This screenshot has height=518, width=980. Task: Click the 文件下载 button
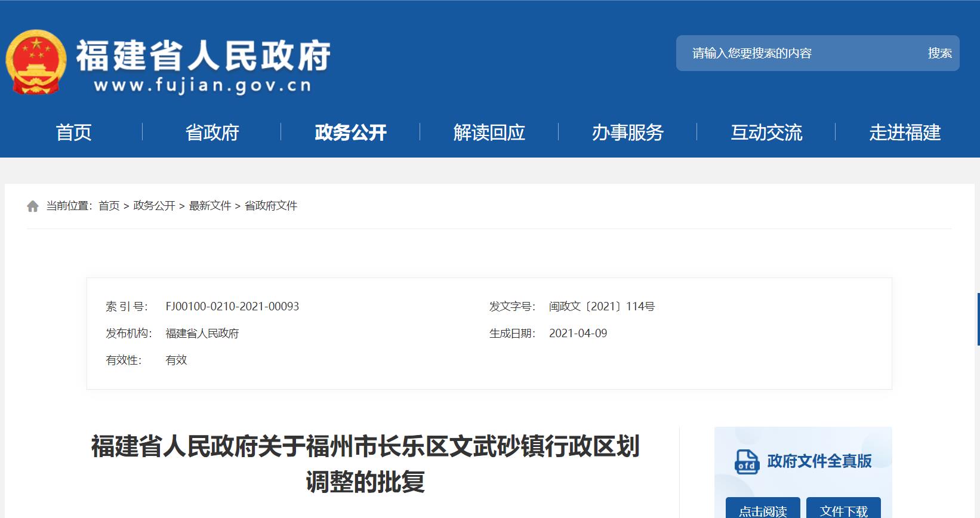(x=843, y=508)
